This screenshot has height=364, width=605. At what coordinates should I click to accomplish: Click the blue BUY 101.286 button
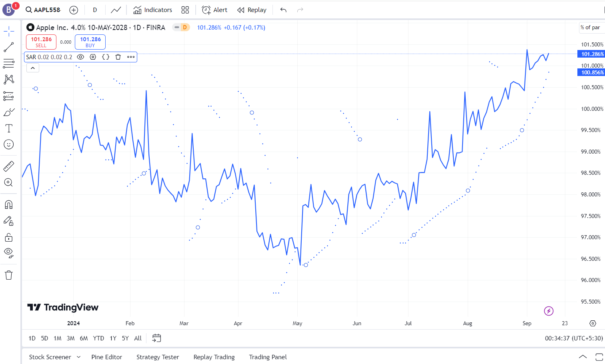90,42
